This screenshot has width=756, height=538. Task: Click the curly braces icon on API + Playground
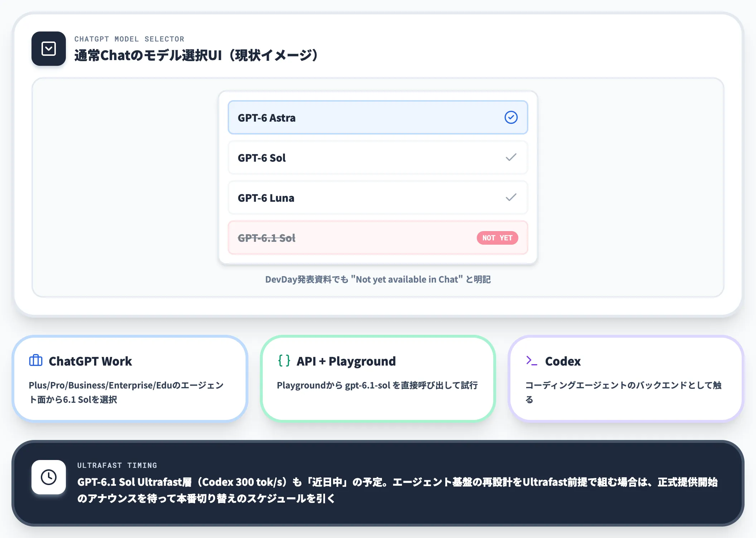click(284, 361)
